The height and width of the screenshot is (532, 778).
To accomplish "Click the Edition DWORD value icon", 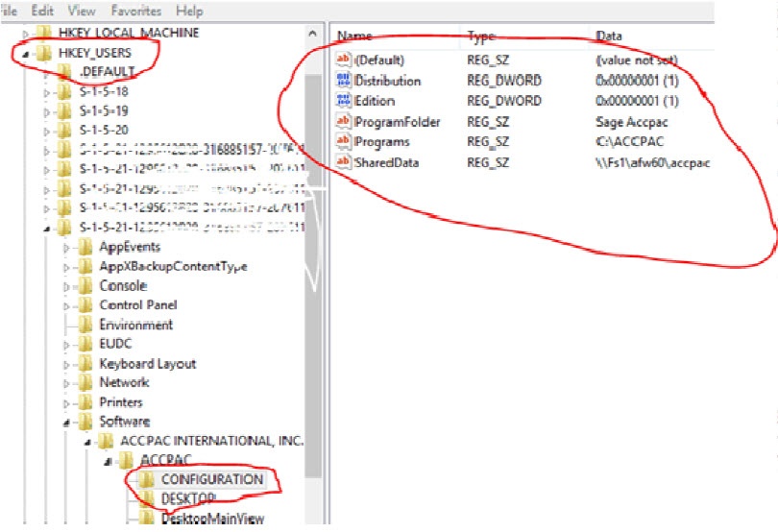I will (x=343, y=101).
